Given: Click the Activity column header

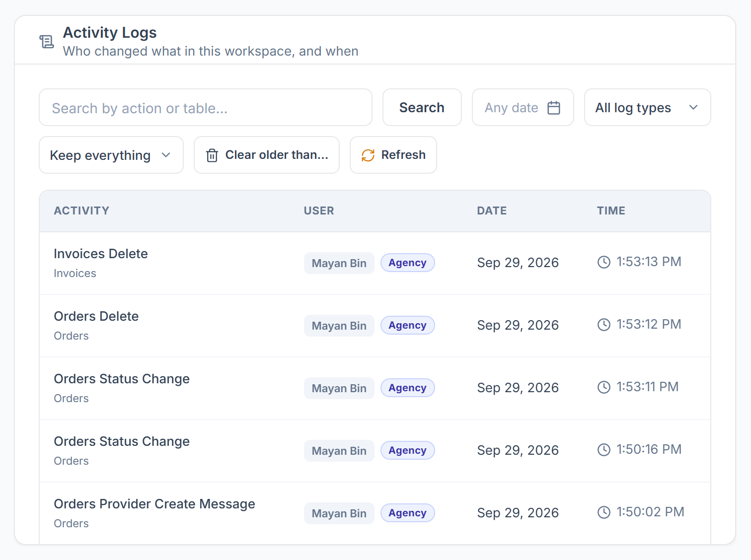Looking at the screenshot, I should (81, 210).
